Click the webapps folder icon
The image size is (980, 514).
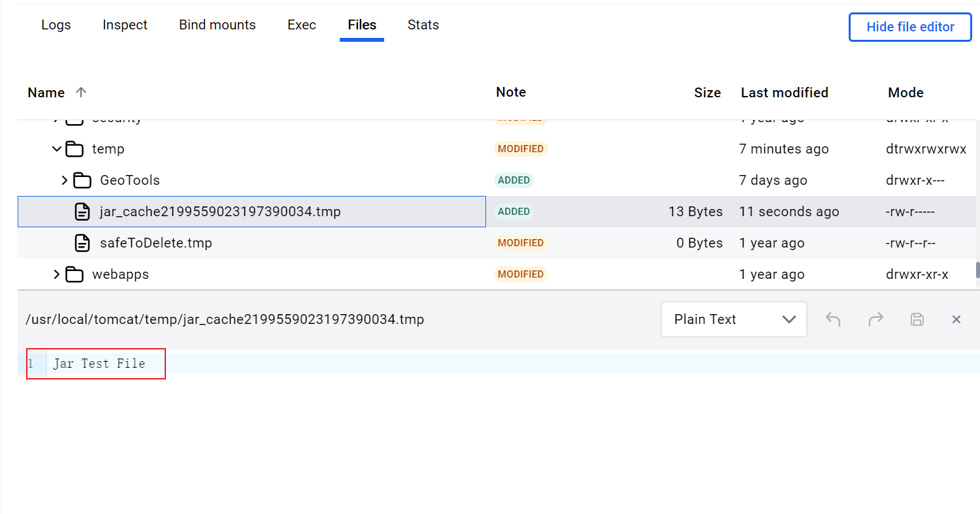(x=75, y=274)
